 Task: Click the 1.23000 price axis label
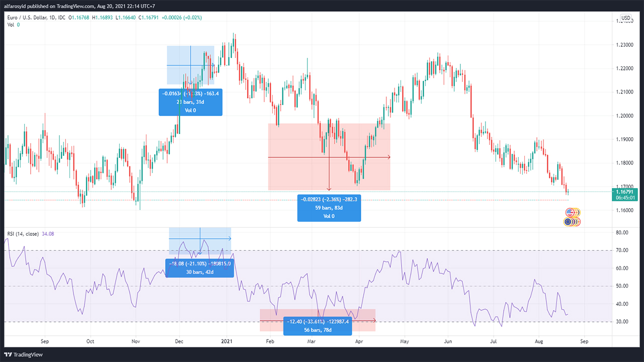click(624, 45)
